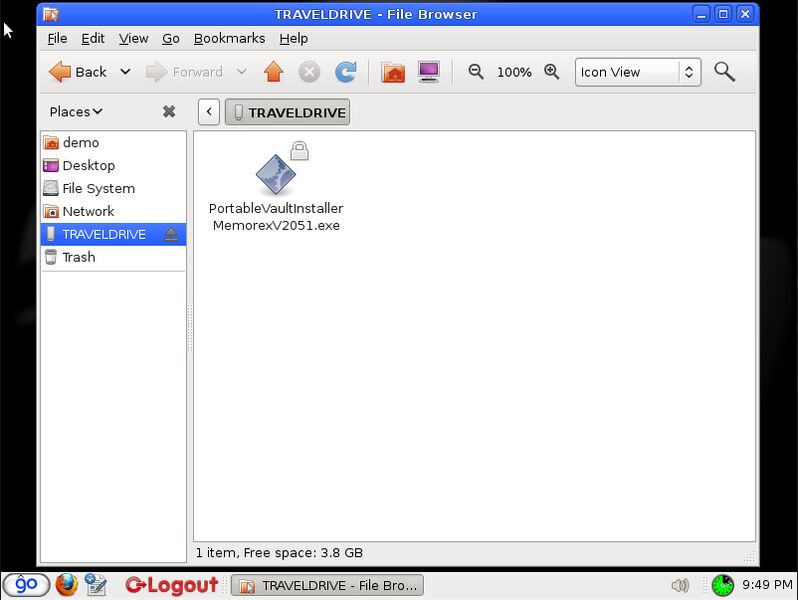
Task: Select Trash in Places sidebar
Action: tap(113, 257)
